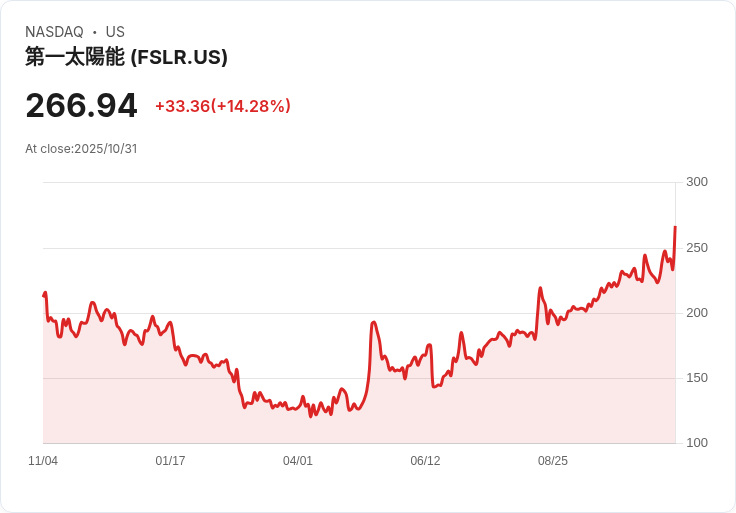Click the 100 y-axis label
This screenshot has height=513, width=736.
pyautogui.click(x=697, y=443)
